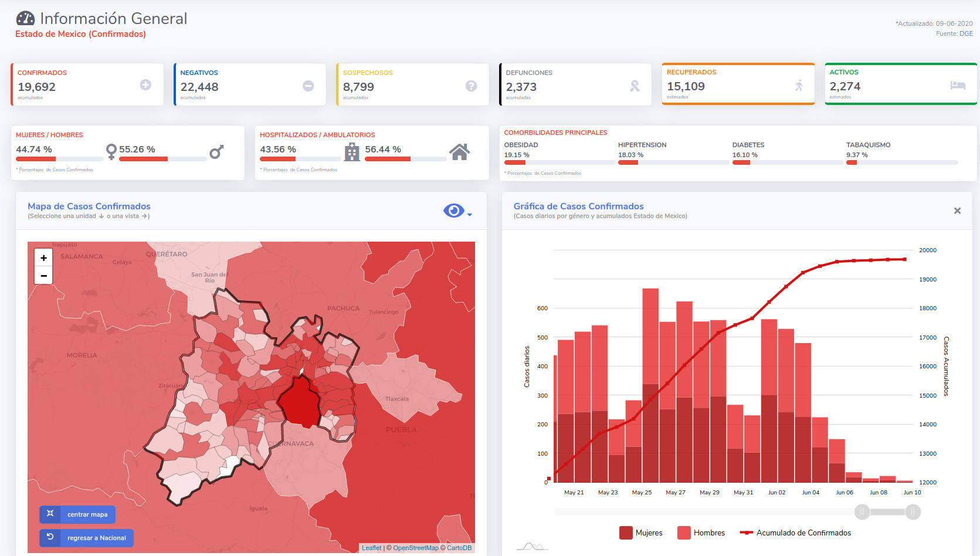
Task: Click the question mark icon in Sospechosos card
Action: tap(471, 86)
